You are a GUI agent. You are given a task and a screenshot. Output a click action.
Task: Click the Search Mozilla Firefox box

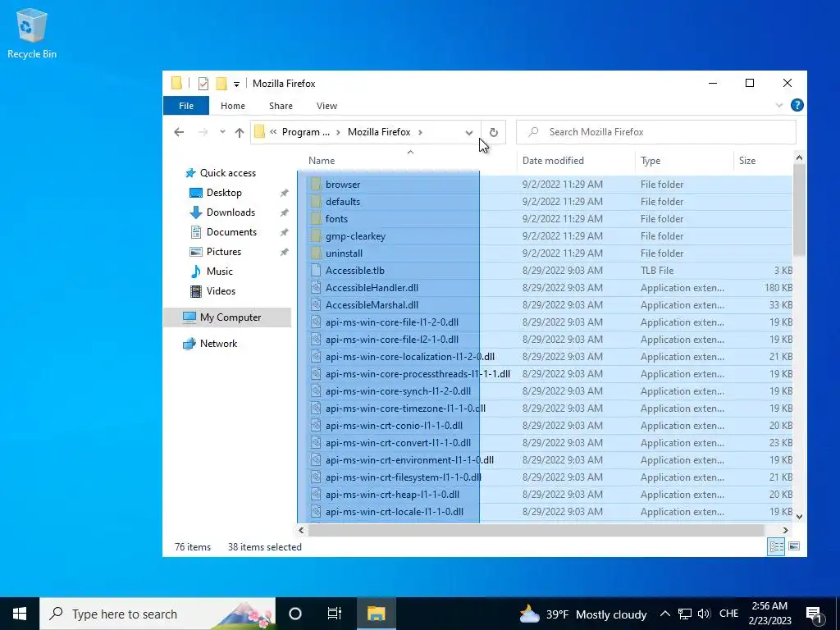[x=655, y=132]
